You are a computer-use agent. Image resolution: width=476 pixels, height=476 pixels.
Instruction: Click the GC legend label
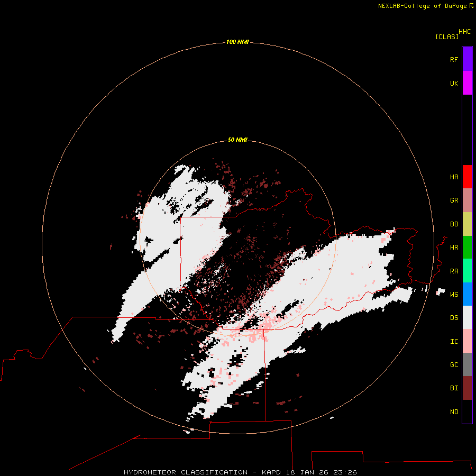pyautogui.click(x=454, y=365)
